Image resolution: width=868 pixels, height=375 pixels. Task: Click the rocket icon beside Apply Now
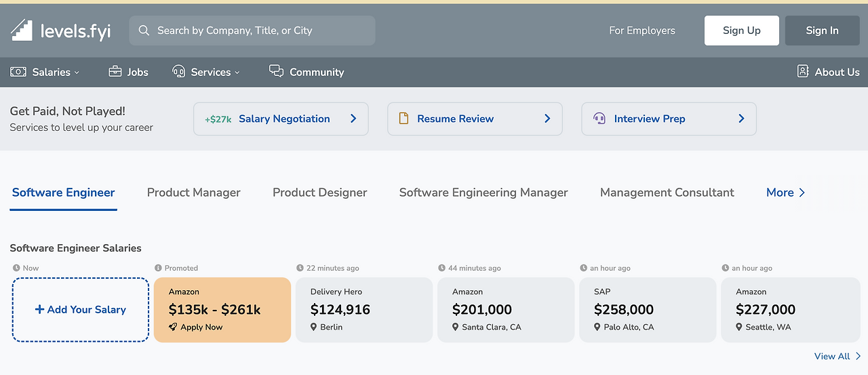click(x=173, y=327)
